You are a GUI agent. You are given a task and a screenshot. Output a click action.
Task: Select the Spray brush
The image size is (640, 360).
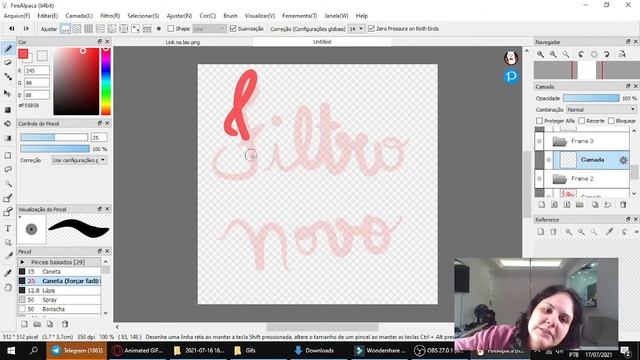click(x=60, y=300)
